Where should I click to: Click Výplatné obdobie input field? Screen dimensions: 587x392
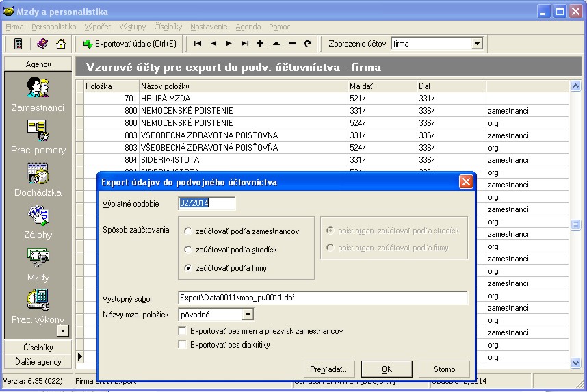207,203
